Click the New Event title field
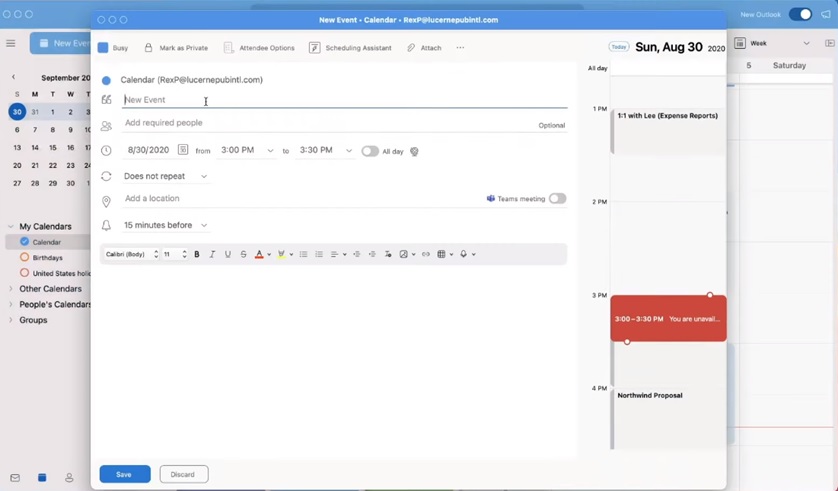 pos(345,100)
